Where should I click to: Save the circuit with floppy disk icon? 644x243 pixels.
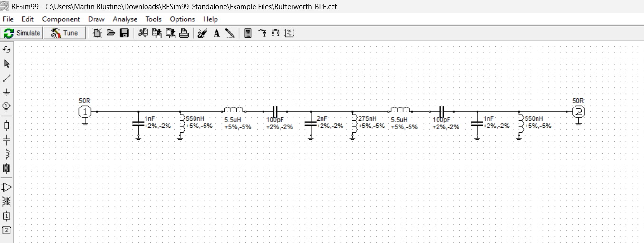124,33
